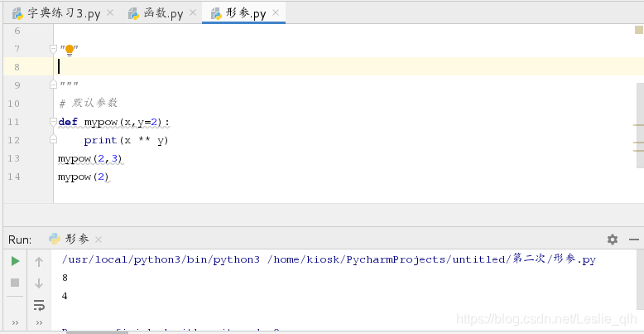644x334 pixels.
Task: Click the down arrow in Run panel
Action: [x=39, y=283]
